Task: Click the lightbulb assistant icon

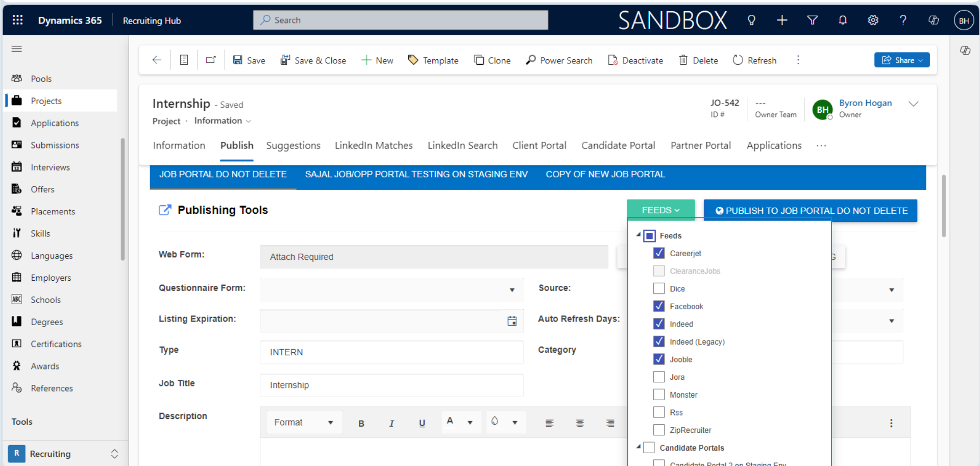Action: (x=751, y=20)
